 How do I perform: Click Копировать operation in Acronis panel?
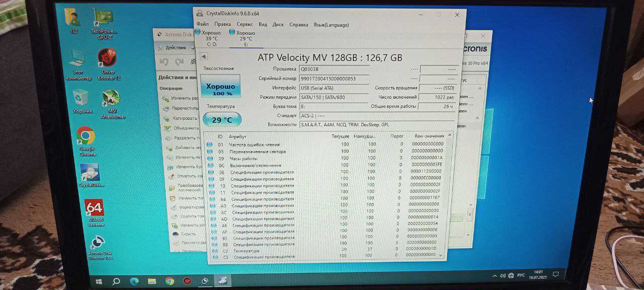180,118
